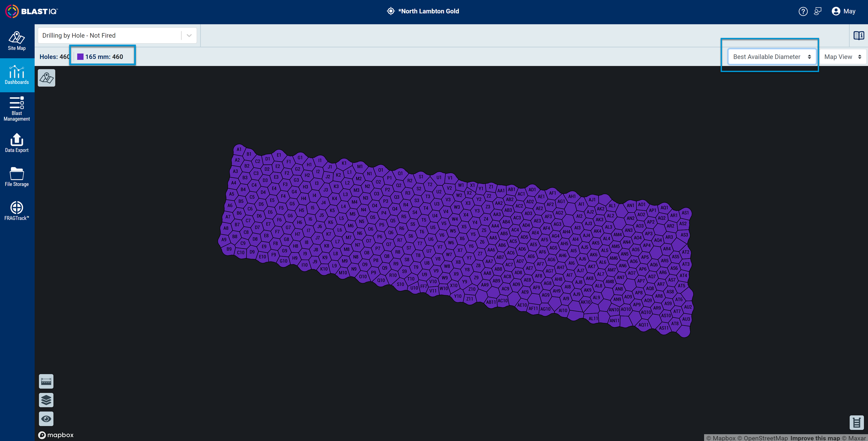Click the Improve this map link

coord(815,438)
